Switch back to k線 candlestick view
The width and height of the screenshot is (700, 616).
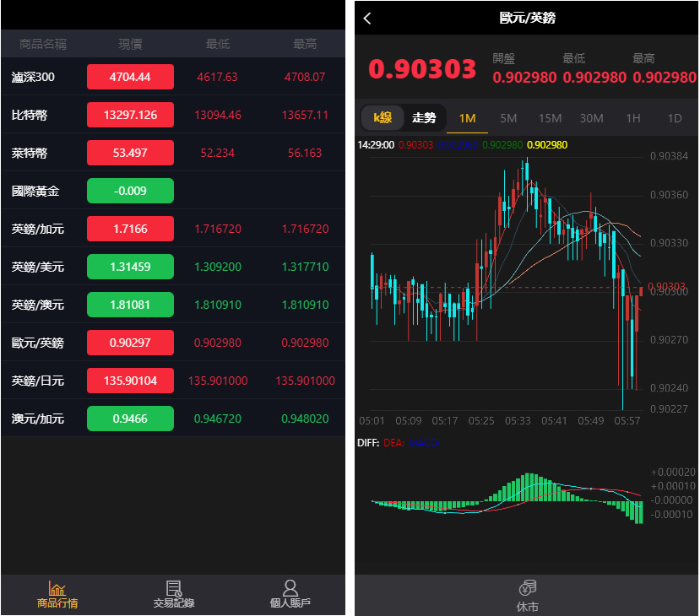[383, 118]
